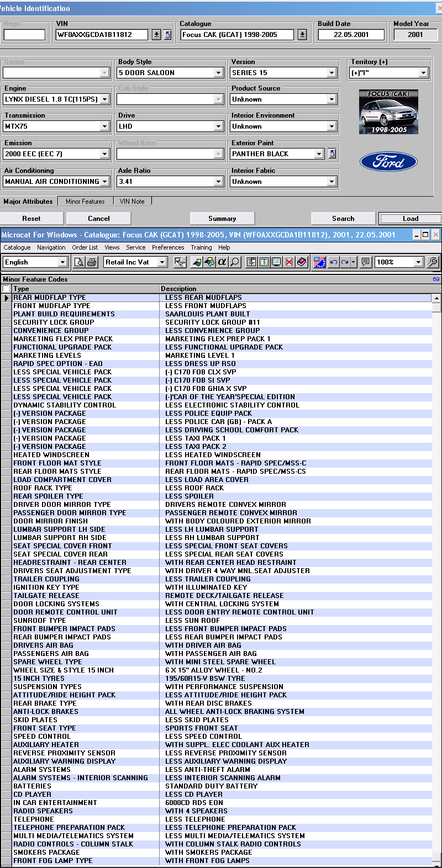Click the wrench settings icon
The image size is (442, 868).
click(x=433, y=262)
